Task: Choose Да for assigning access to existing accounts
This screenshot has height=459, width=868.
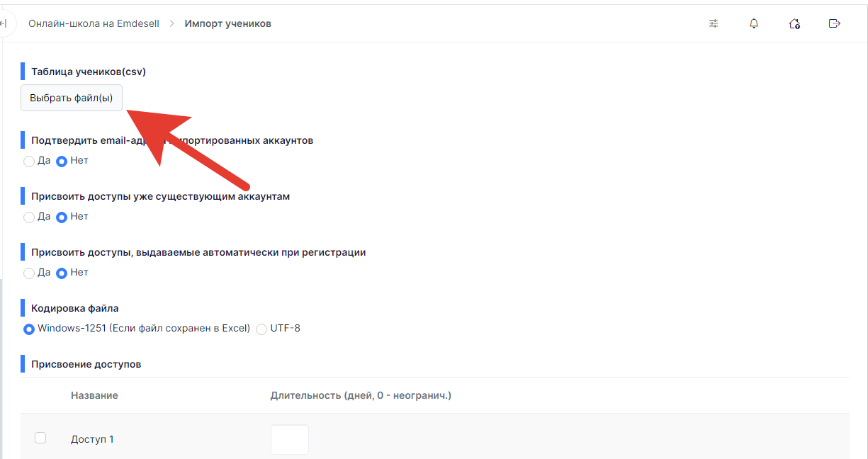Action: (x=29, y=217)
